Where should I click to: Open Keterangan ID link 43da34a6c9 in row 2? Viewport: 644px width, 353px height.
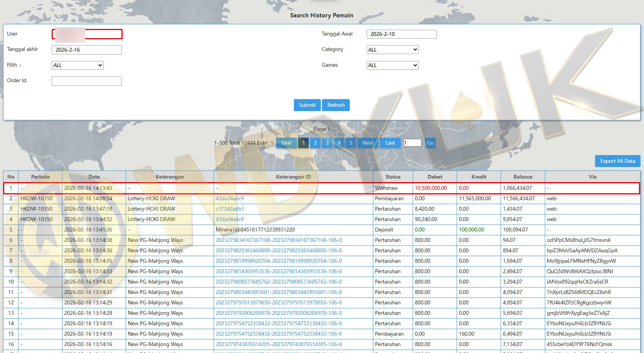pyautogui.click(x=230, y=198)
